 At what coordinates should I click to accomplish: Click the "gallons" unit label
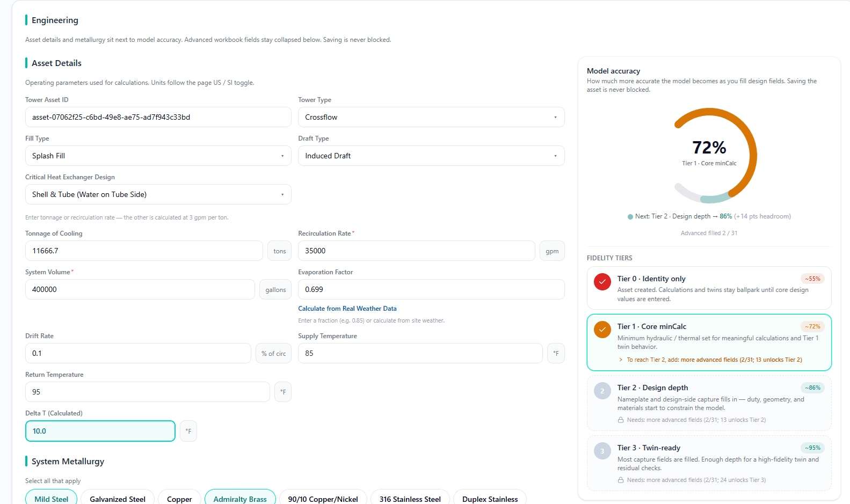(x=275, y=289)
